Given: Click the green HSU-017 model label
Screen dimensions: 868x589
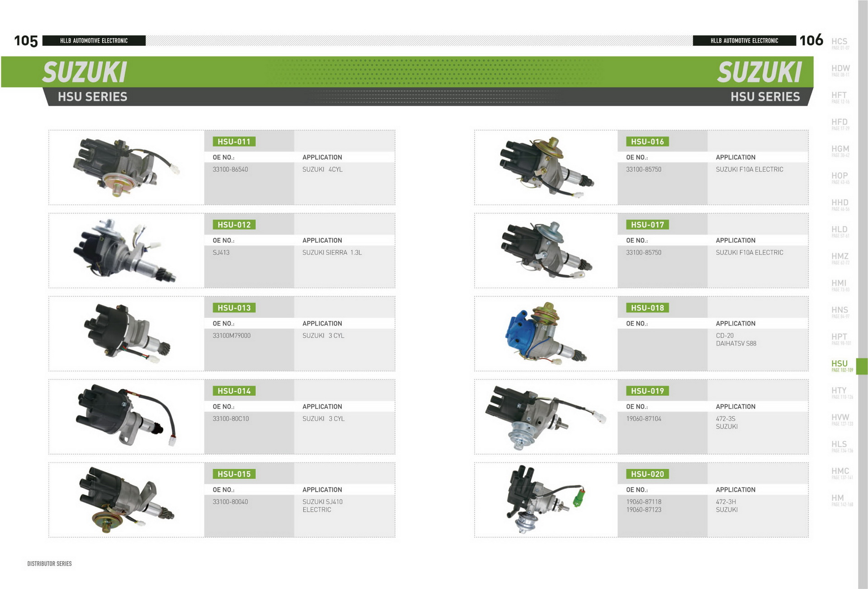Looking at the screenshot, I should click(x=647, y=225).
